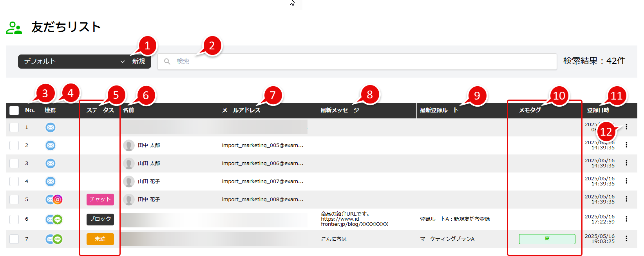Sort by the 登録日時 column header
644x256 pixels.
[598, 111]
